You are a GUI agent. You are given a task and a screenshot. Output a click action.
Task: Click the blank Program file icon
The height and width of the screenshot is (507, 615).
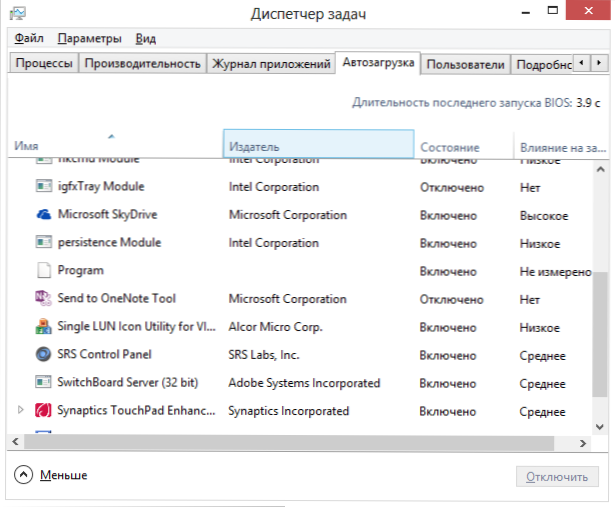pyautogui.click(x=44, y=270)
